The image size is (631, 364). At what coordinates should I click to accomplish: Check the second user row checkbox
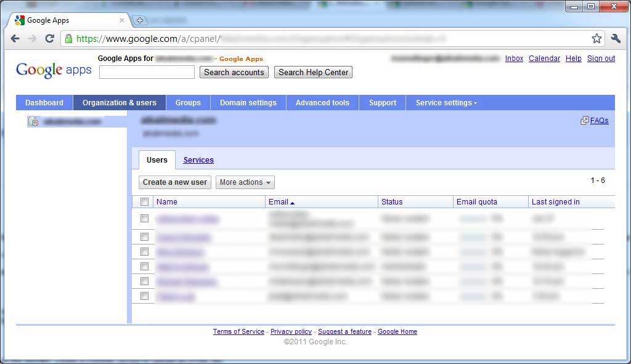click(x=144, y=237)
